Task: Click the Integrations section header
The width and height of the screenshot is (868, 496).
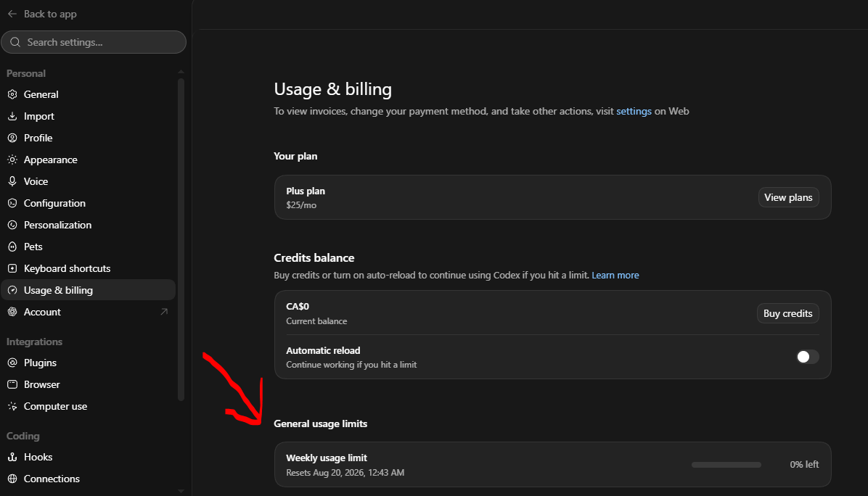Action: [x=34, y=342]
